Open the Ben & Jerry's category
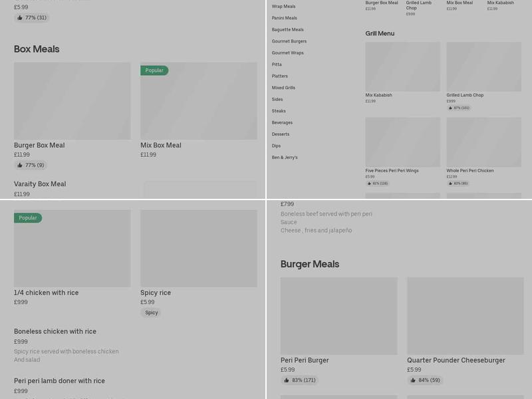Image resolution: width=532 pixels, height=399 pixels. (285, 158)
